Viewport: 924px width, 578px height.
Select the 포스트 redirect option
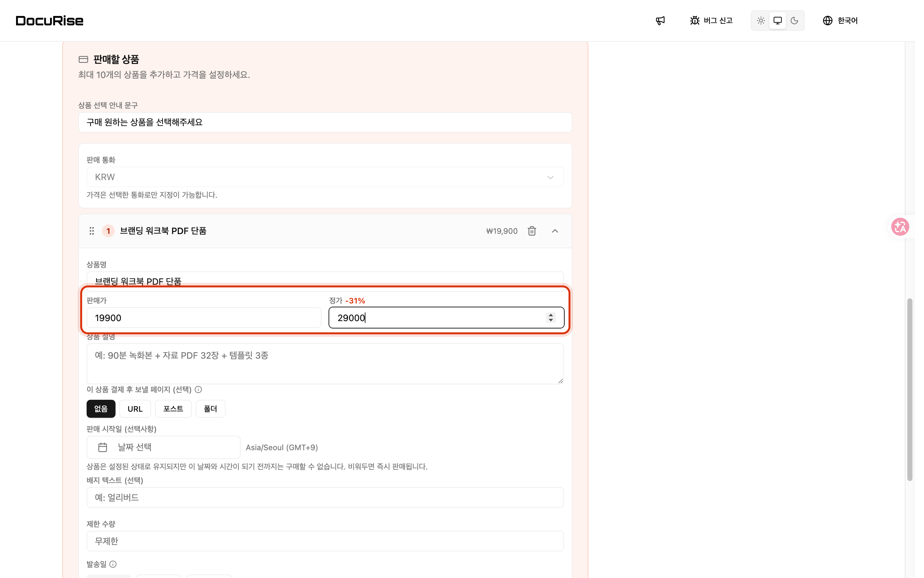click(173, 409)
